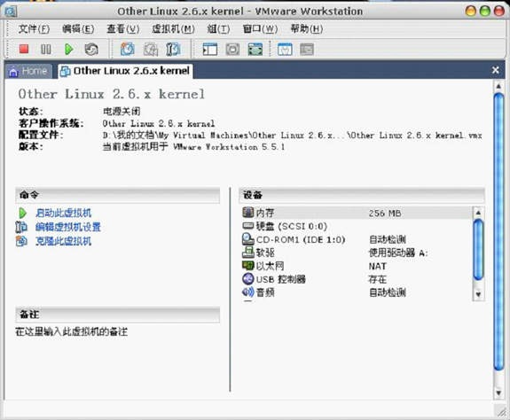
Task: Click the Quick Switch toolbar icon
Action: (232, 50)
